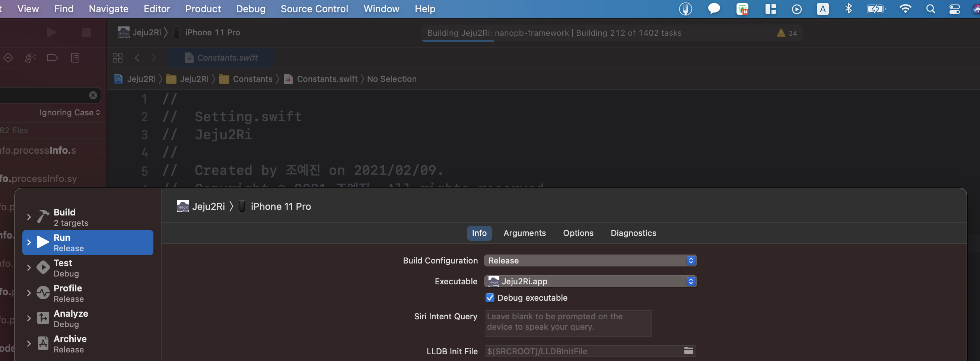980x361 pixels.
Task: Expand the Profile action disclosure arrow
Action: click(x=29, y=293)
